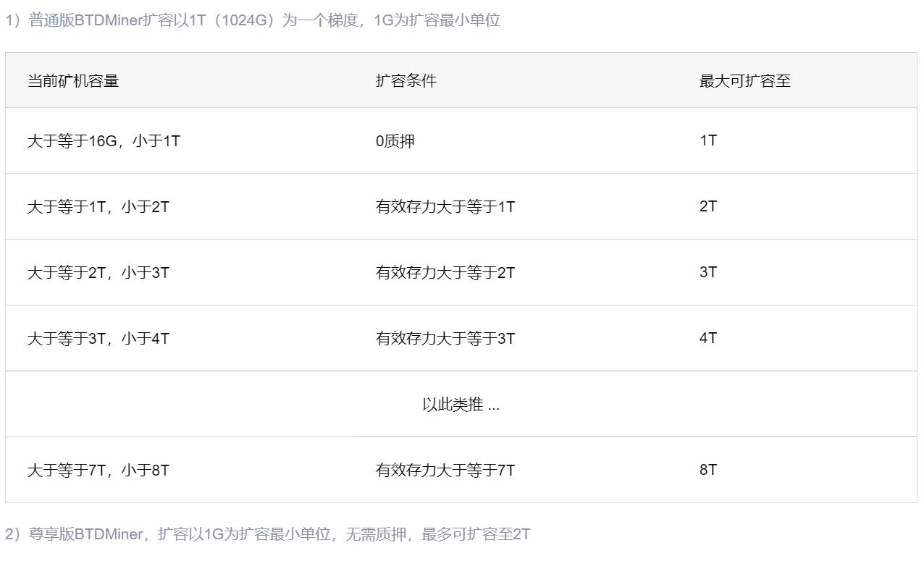Image resolution: width=924 pixels, height=561 pixels.
Task: Select the 大于等于16G，小于1T cell
Action: [104, 141]
